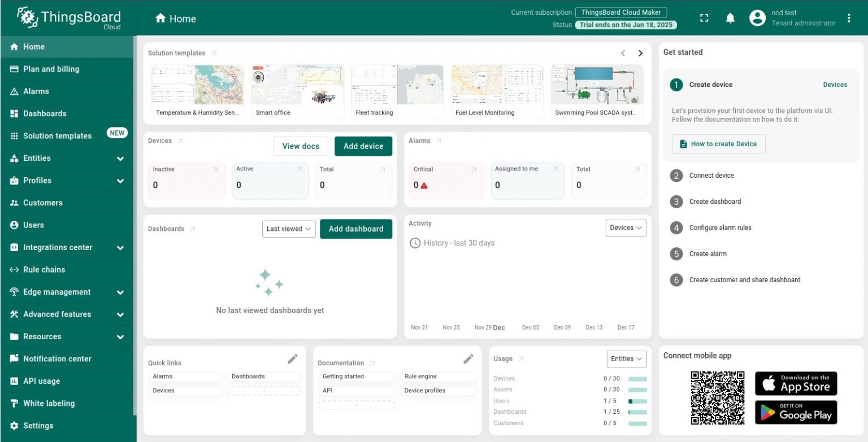The image size is (868, 442).
Task: Open the Entities dropdown in the Usage widget
Action: (626, 358)
